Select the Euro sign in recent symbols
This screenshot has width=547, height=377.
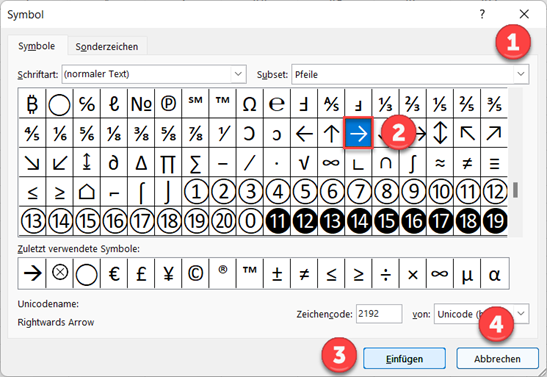[x=114, y=274]
